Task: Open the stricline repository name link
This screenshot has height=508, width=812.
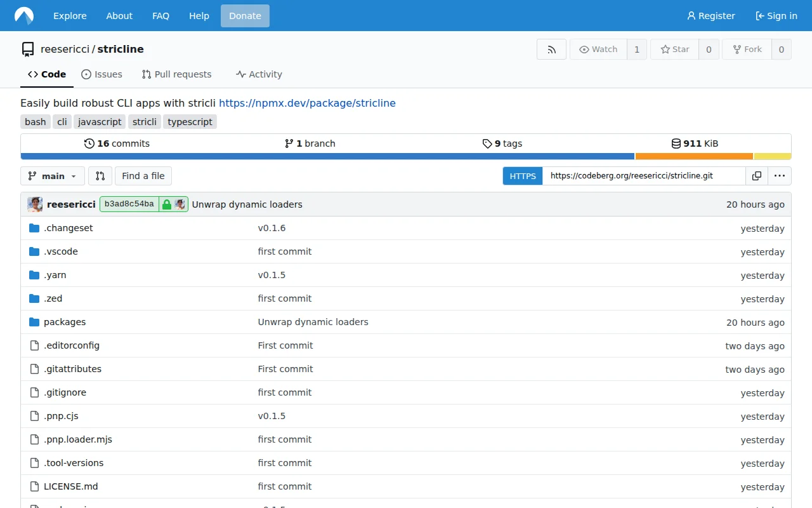Action: pyautogui.click(x=121, y=50)
